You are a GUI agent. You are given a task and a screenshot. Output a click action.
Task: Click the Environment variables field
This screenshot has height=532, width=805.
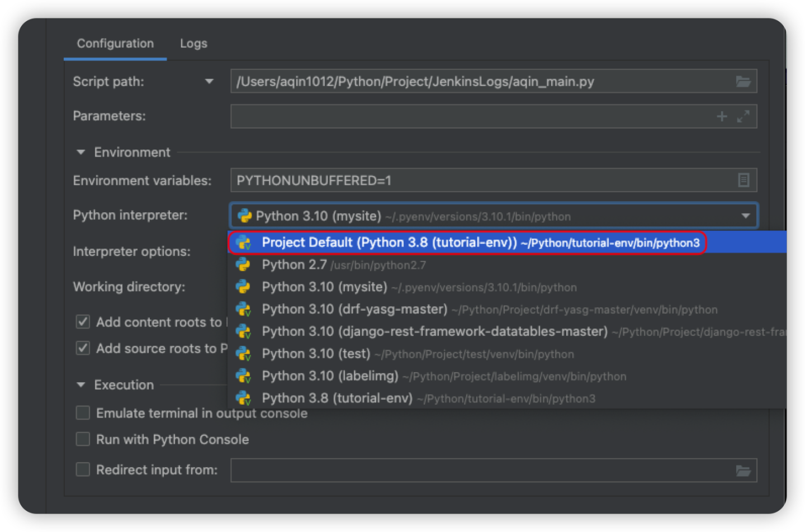(x=494, y=180)
